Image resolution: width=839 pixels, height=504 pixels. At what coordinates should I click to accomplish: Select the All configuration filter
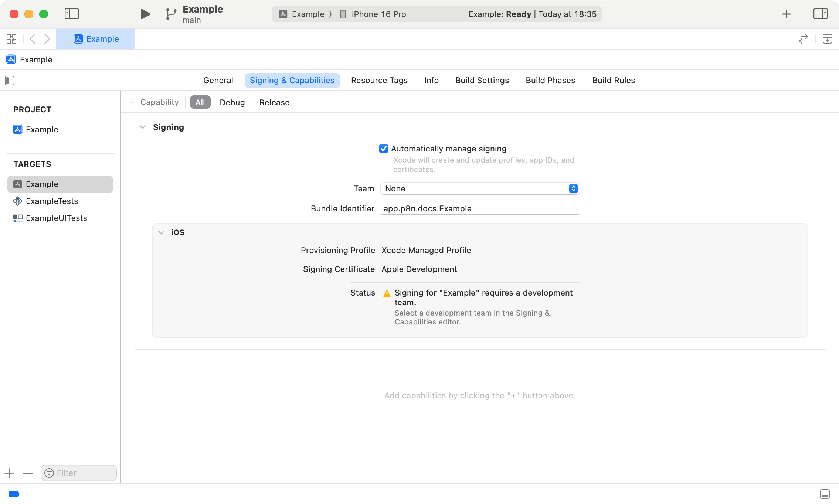[200, 102]
